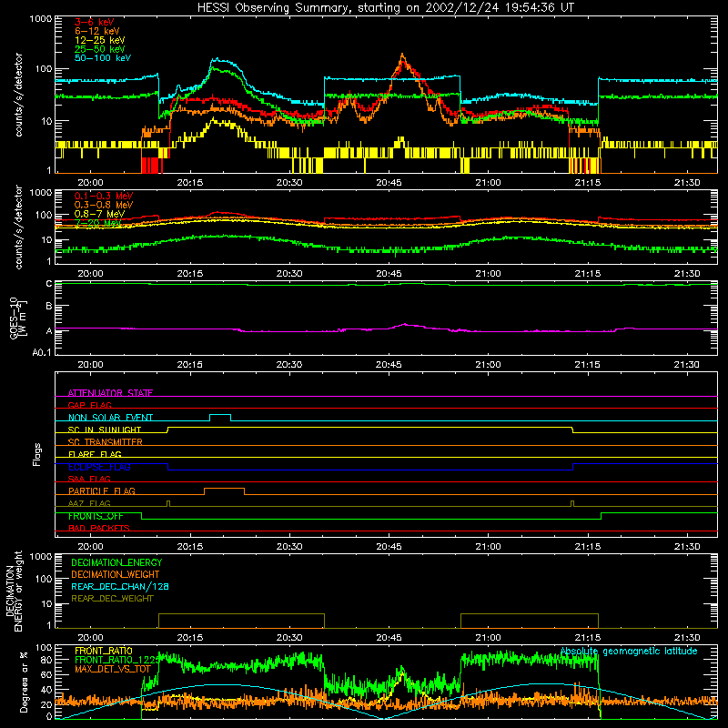Select the SAA_FLAG label

click(89, 479)
